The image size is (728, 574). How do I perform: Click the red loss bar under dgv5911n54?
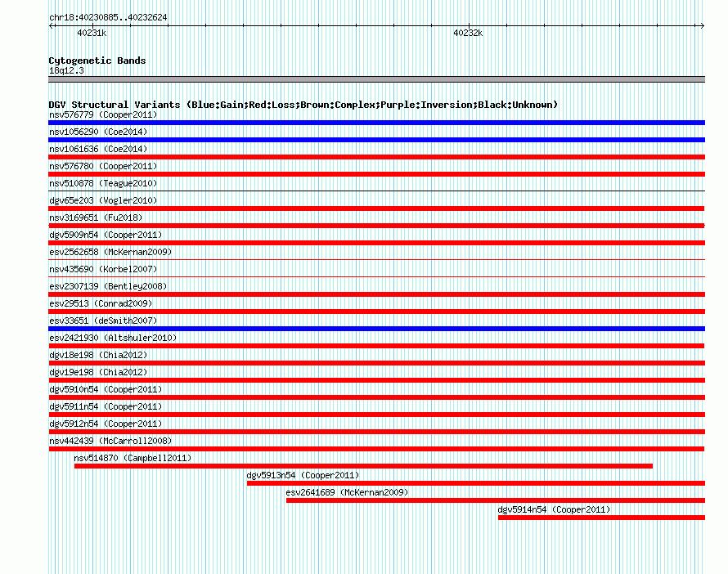click(376, 415)
